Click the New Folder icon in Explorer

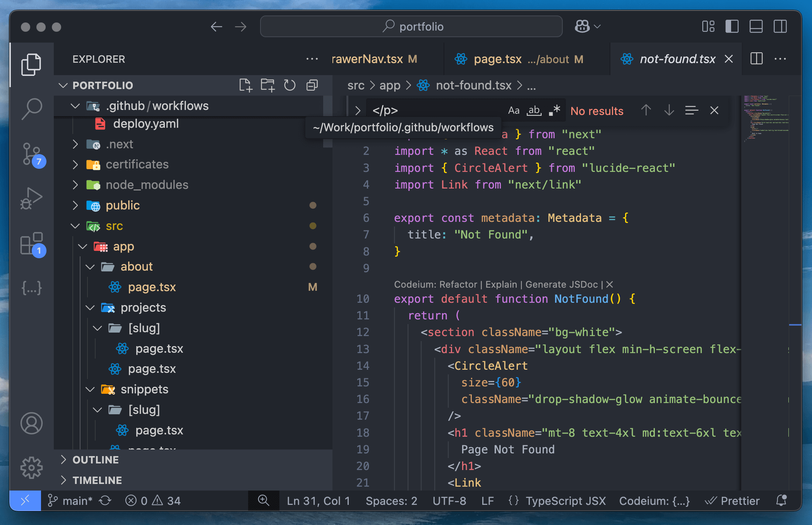click(x=267, y=85)
